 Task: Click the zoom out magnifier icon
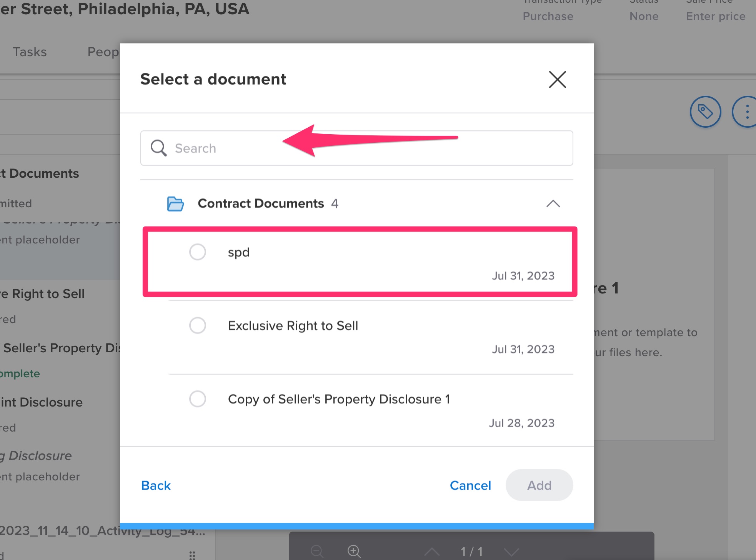point(317,551)
